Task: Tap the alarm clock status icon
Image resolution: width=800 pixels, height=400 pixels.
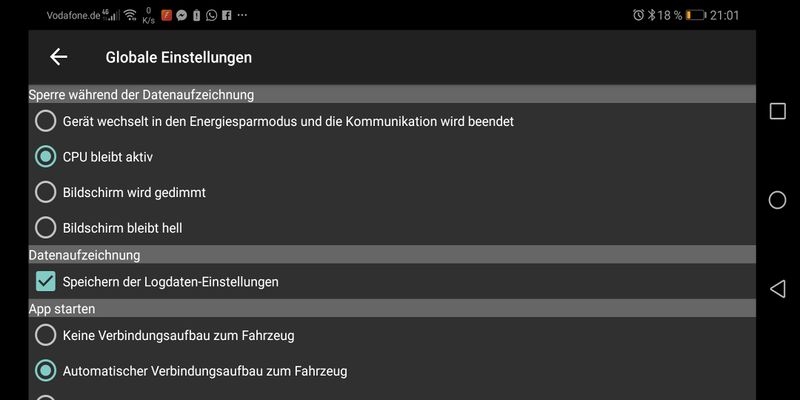Action: coord(638,15)
